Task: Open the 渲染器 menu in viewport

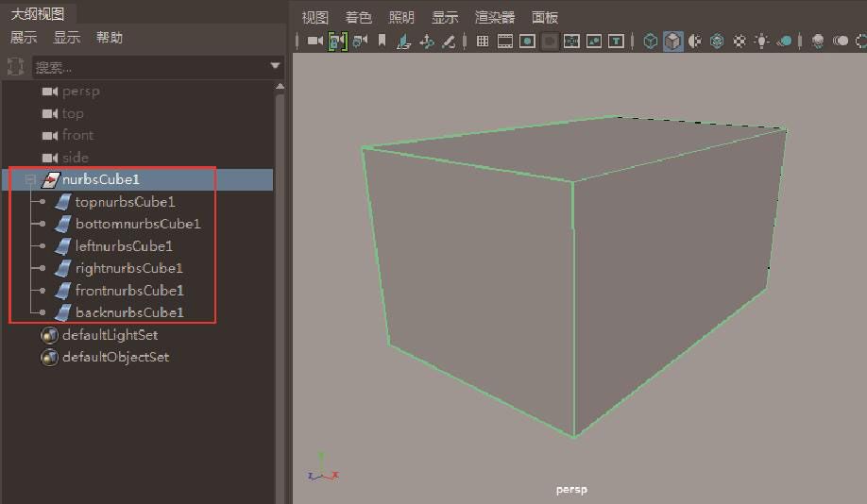Action: coord(495,17)
